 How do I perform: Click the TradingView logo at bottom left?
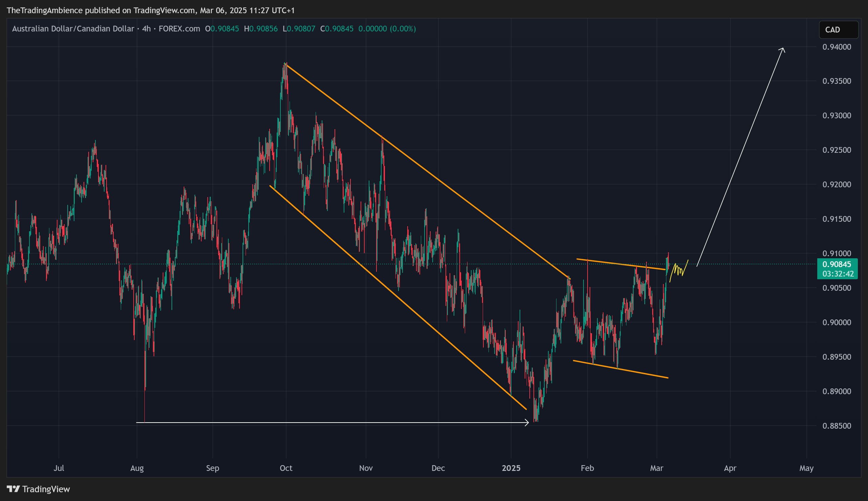38,489
